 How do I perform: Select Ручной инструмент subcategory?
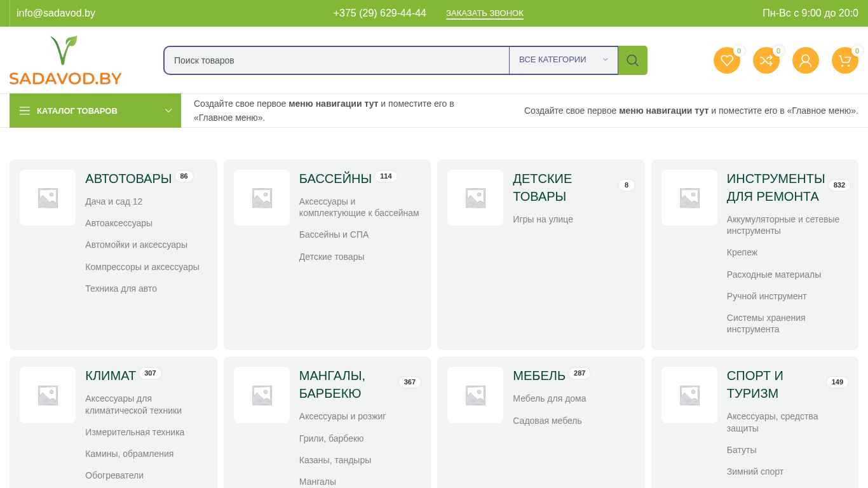766,296
